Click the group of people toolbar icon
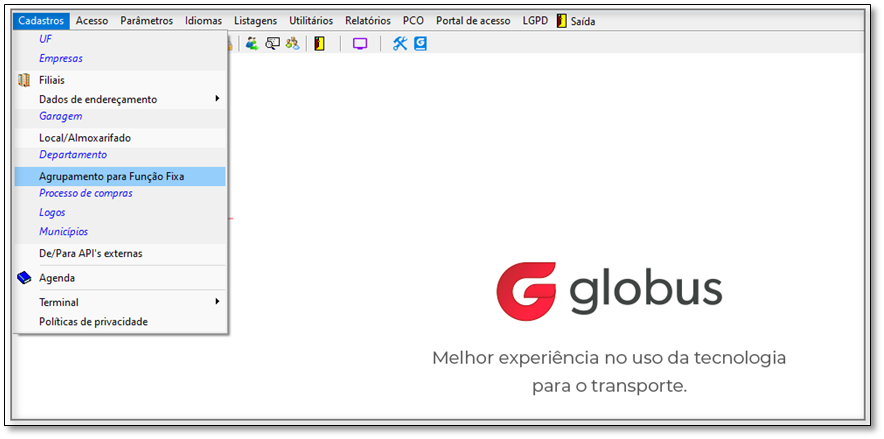 [x=292, y=43]
